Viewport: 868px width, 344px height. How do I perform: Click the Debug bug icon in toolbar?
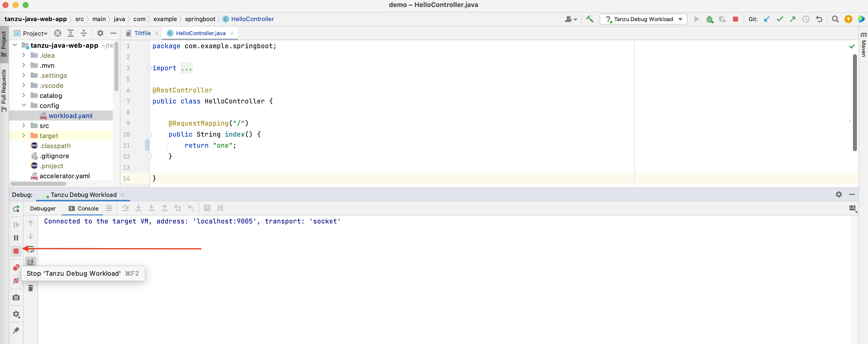pyautogui.click(x=710, y=19)
